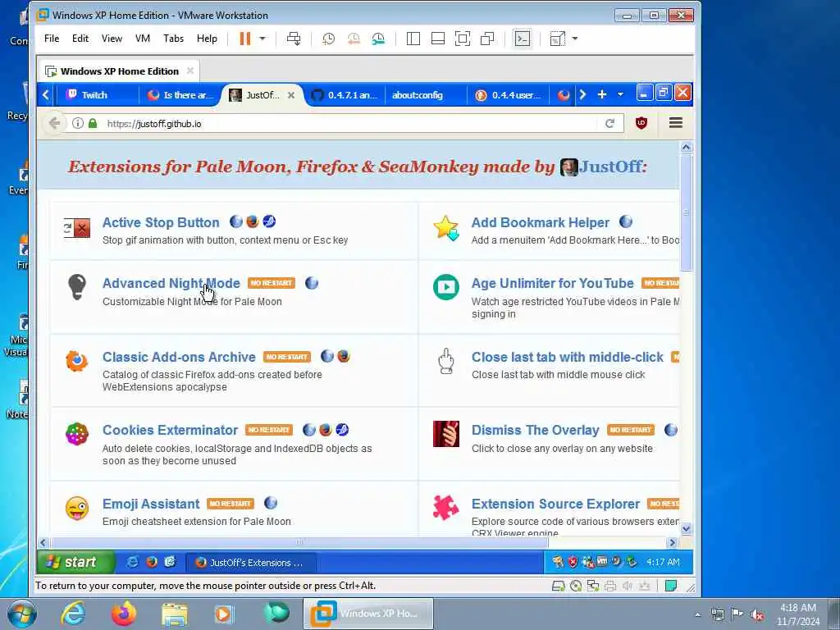Open VMware's View menu
Viewport: 840px width, 630px height.
click(x=112, y=39)
